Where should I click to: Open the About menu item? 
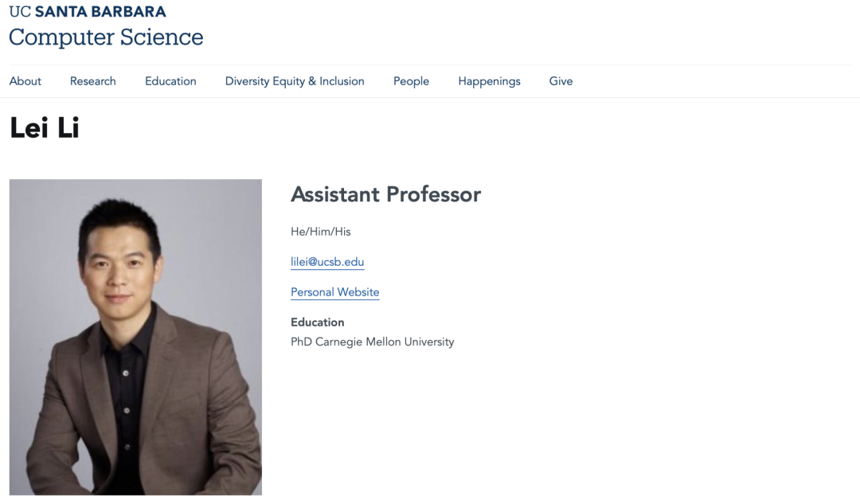point(25,81)
